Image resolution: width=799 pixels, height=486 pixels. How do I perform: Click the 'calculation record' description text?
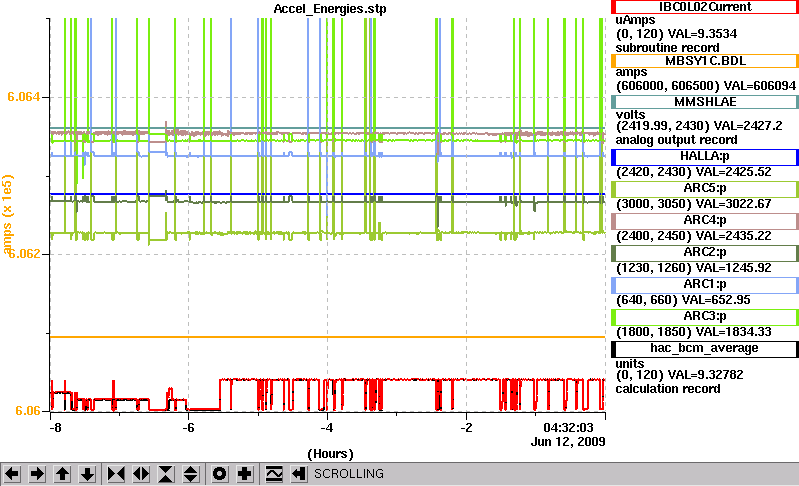[668, 389]
